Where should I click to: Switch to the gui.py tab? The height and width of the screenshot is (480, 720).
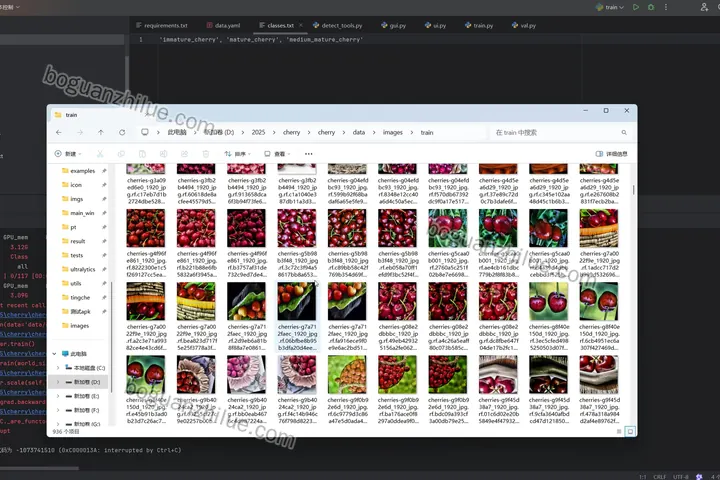(x=394, y=25)
